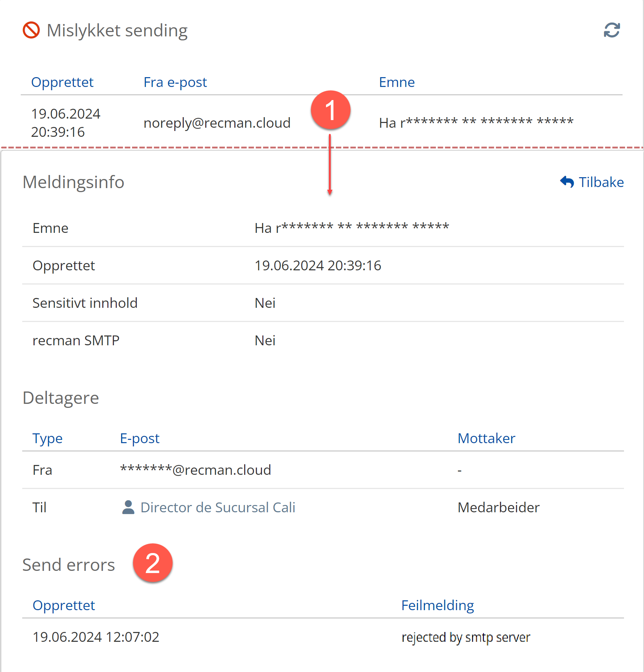This screenshot has height=672, width=644.
Task: Go back using the Tilbake link
Action: 601,182
